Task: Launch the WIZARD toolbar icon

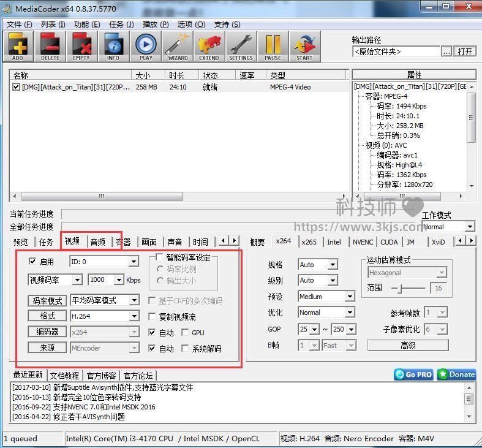Action: [x=178, y=47]
